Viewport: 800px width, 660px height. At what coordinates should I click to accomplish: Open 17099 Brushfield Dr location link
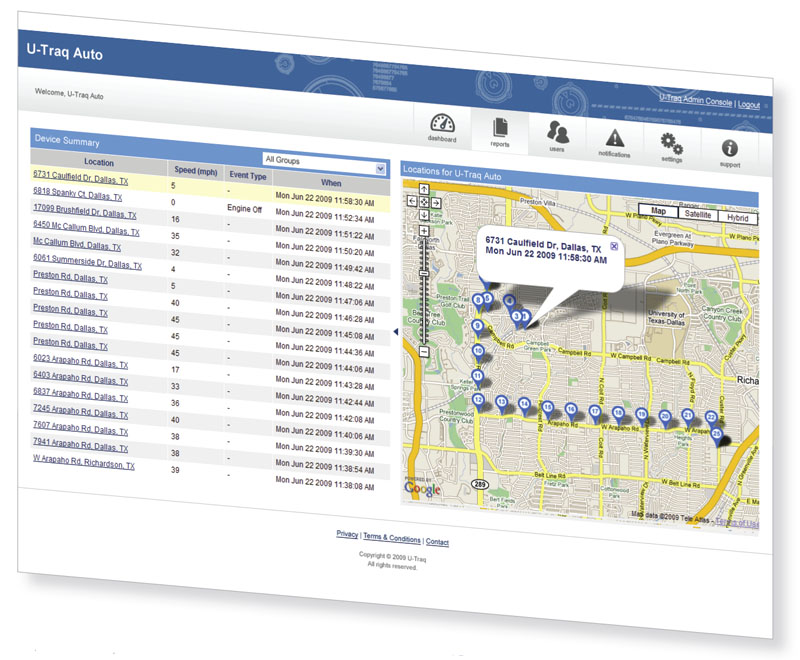tap(85, 211)
